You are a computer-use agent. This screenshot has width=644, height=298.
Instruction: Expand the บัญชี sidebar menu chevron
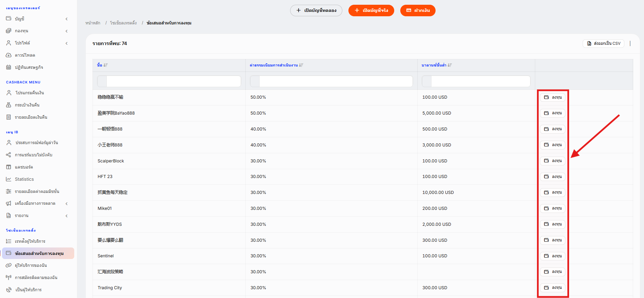click(66, 19)
